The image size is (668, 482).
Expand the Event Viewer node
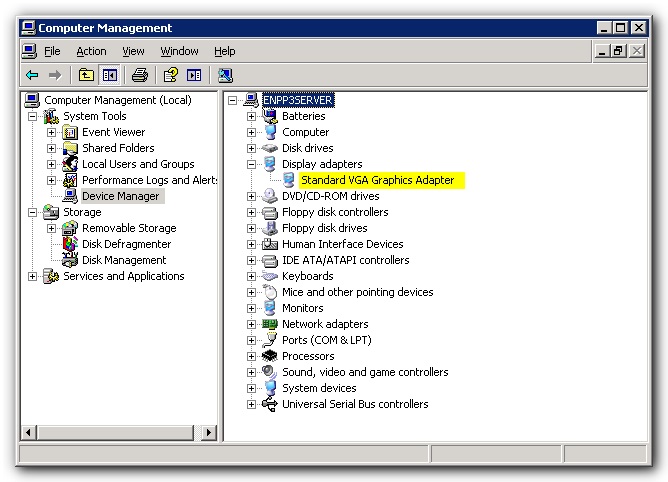pos(52,132)
